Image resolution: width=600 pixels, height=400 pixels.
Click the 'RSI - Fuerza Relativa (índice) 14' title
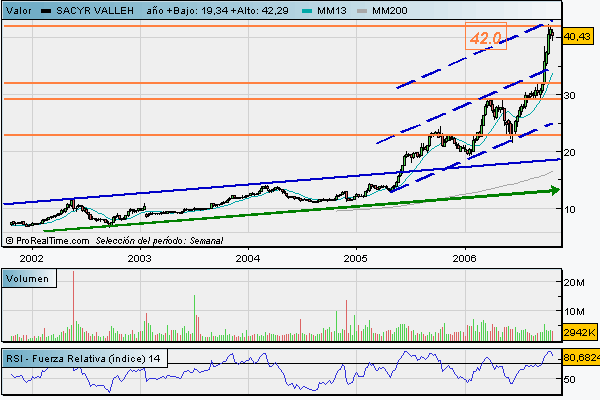tap(83, 359)
